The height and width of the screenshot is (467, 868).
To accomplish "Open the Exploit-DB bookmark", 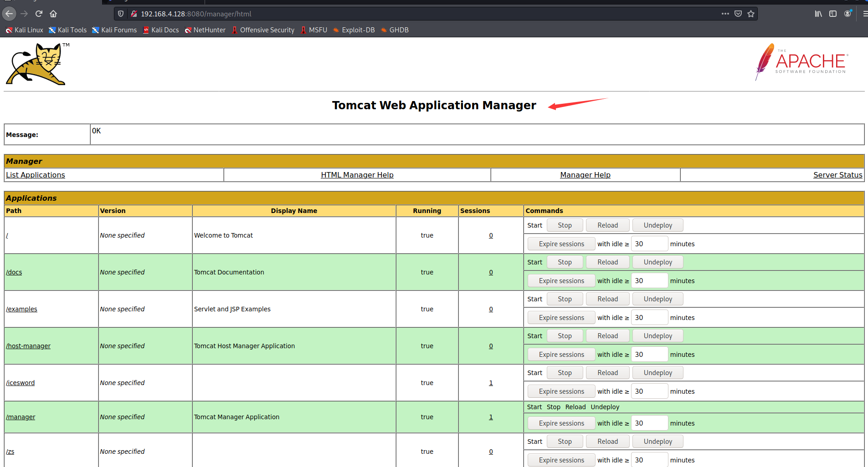I will [354, 30].
